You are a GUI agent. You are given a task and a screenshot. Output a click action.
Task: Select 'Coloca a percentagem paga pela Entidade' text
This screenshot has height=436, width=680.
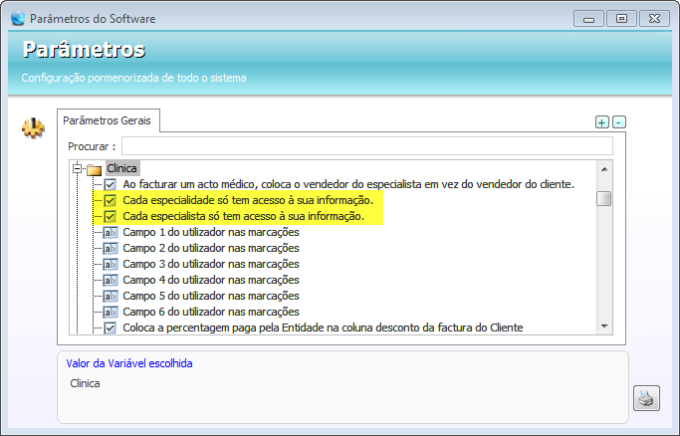tap(323, 328)
